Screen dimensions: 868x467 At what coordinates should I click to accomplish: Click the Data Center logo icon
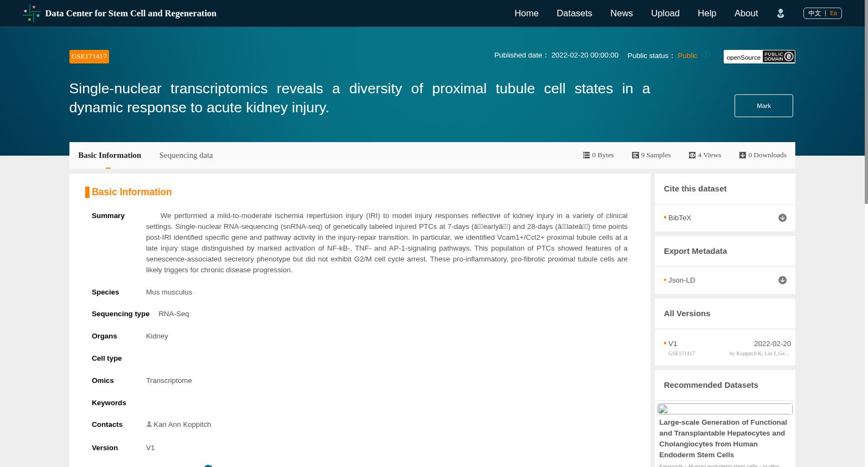pos(31,13)
